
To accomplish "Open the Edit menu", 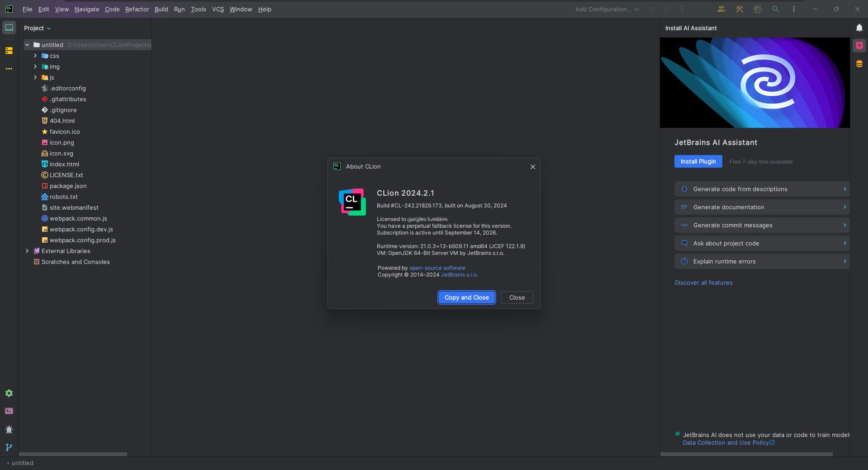I will [x=43, y=9].
